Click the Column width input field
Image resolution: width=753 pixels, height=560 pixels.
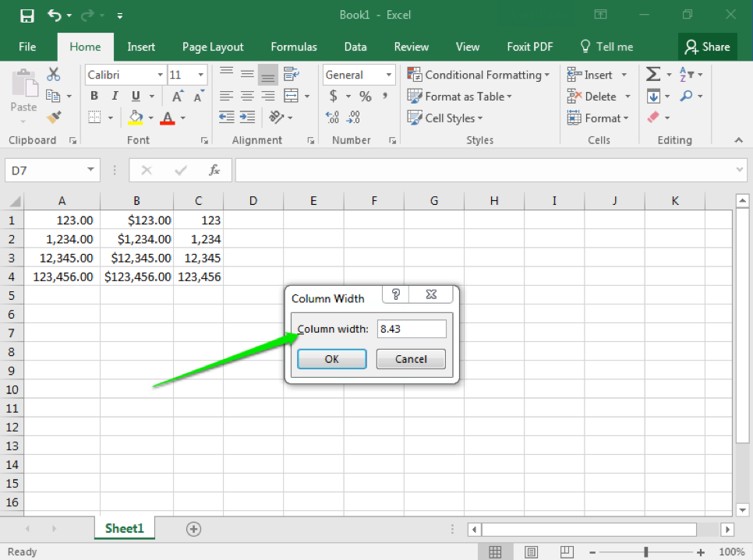(x=412, y=329)
